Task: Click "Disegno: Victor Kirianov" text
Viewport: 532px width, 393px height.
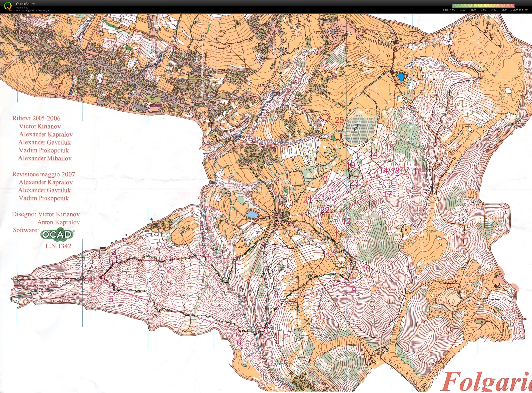Action: click(x=46, y=214)
